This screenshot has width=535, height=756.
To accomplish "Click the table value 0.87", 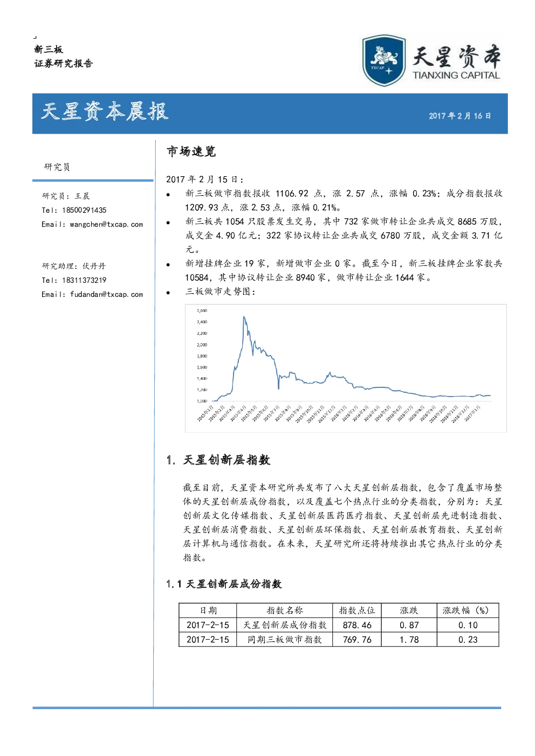I will (x=409, y=625).
